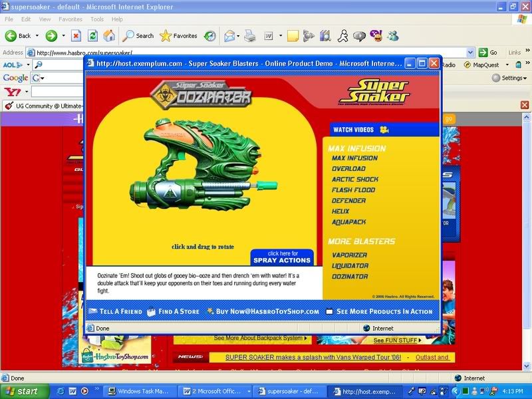Launch Internet Explorer from Quick Launch
The image size is (532, 399).
click(x=61, y=391)
